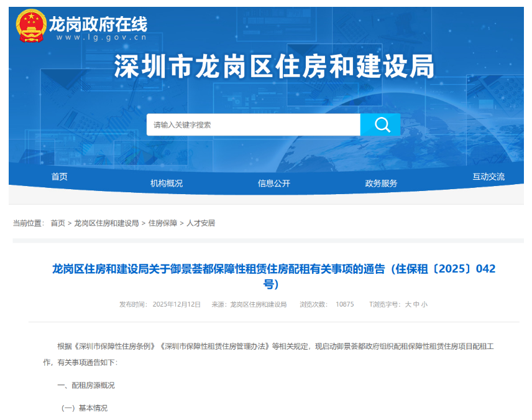Go to 信息公开 in the navigation bar
The height and width of the screenshot is (420, 532).
274,183
